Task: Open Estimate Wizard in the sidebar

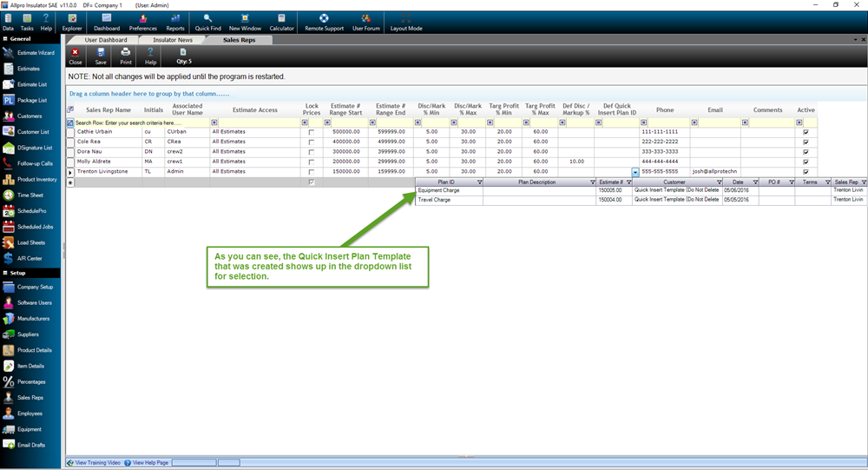Action: [30, 53]
